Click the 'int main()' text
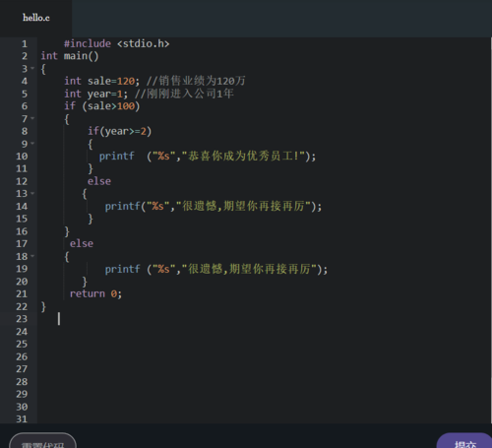The height and width of the screenshot is (448, 492). coord(70,56)
